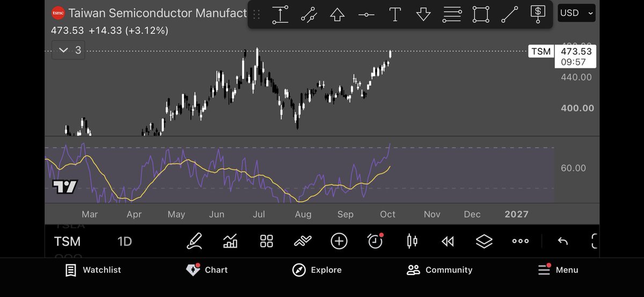Screen dimensions: 644x297
Task: Open the compare symbols icon
Action: tap(303, 242)
